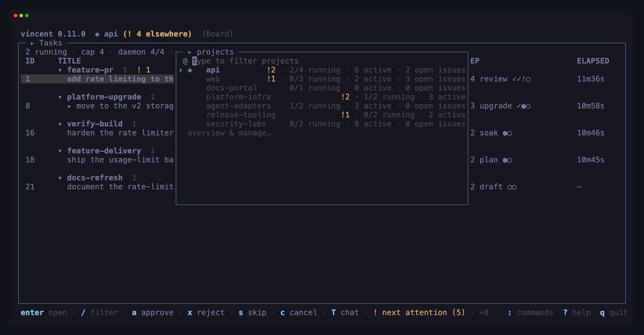Click the diamond icon in the header before api
The image size is (644, 335).
coord(97,34)
